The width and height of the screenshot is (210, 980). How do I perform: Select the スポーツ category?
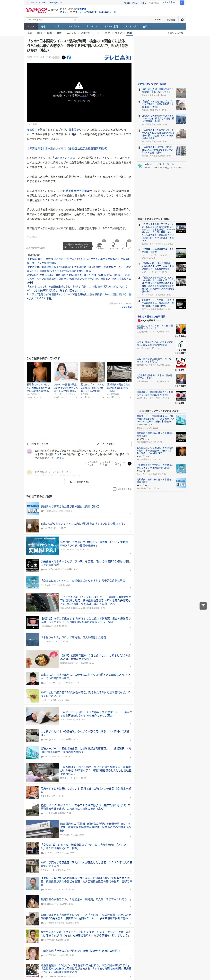coord(86,33)
